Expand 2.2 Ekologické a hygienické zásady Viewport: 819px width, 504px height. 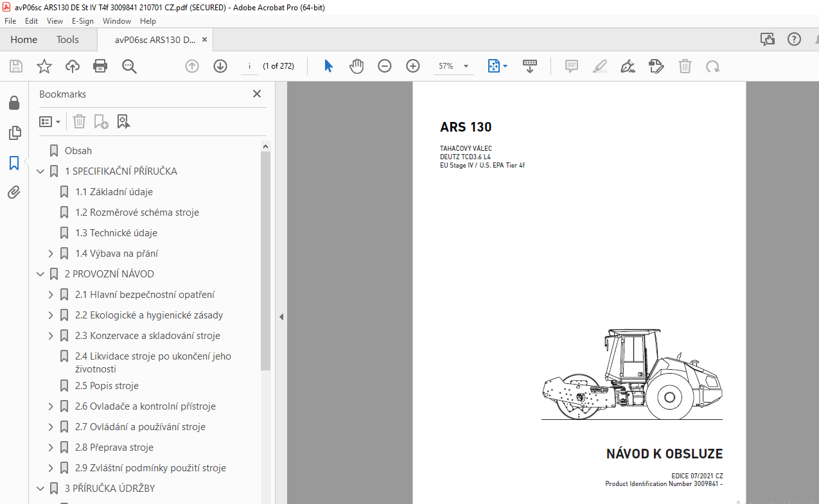pos(51,315)
